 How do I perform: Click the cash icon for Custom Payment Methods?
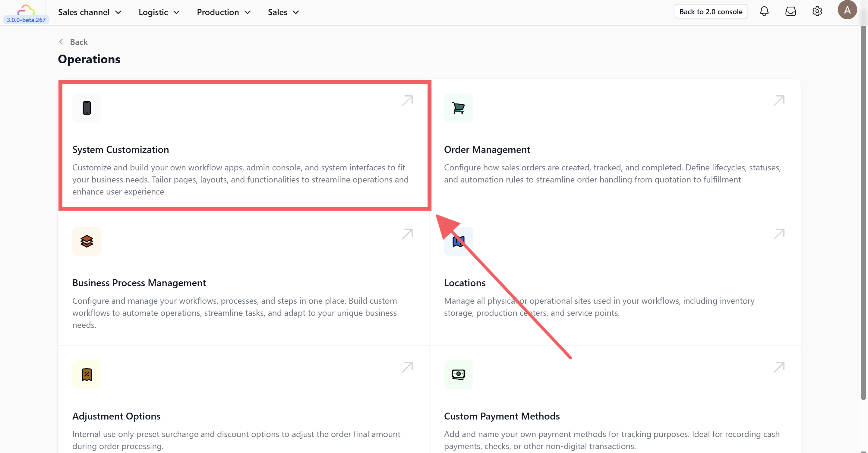458,375
